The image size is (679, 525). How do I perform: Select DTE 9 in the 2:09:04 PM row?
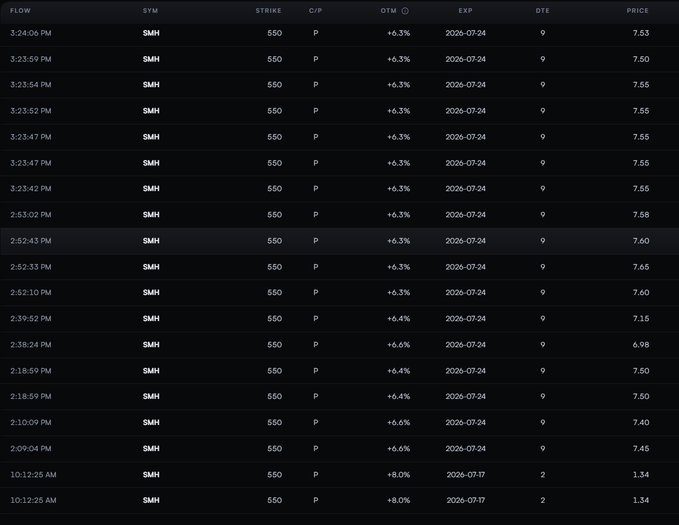point(543,448)
